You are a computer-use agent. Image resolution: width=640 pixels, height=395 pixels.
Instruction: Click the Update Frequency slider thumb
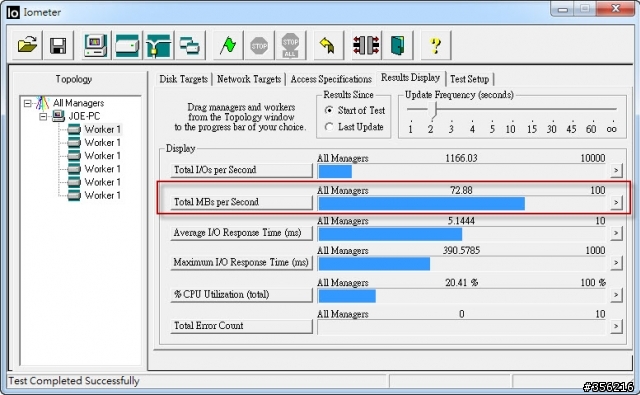point(434,110)
